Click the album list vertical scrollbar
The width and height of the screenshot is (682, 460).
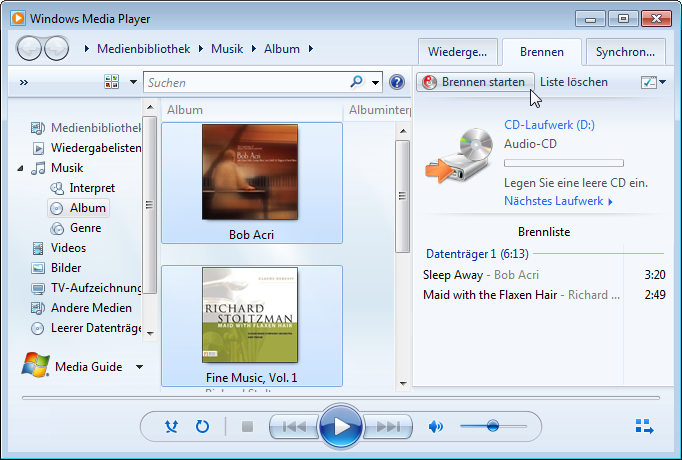click(x=402, y=196)
